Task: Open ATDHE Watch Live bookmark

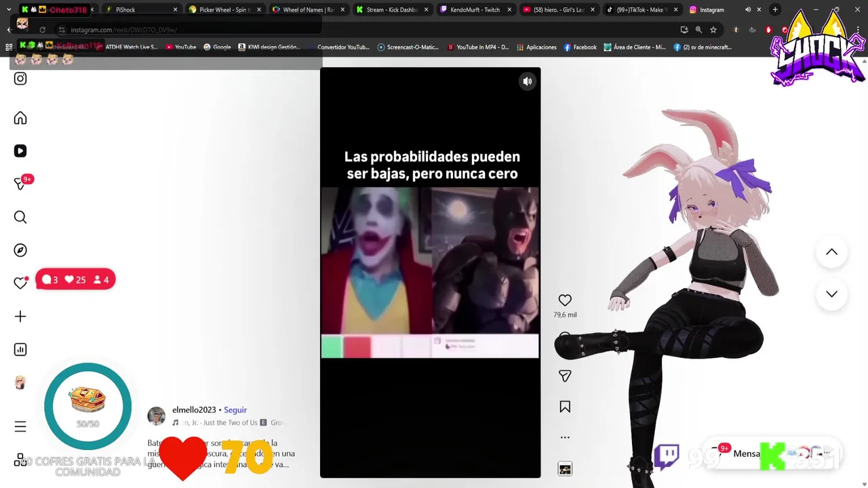Action: (127, 47)
